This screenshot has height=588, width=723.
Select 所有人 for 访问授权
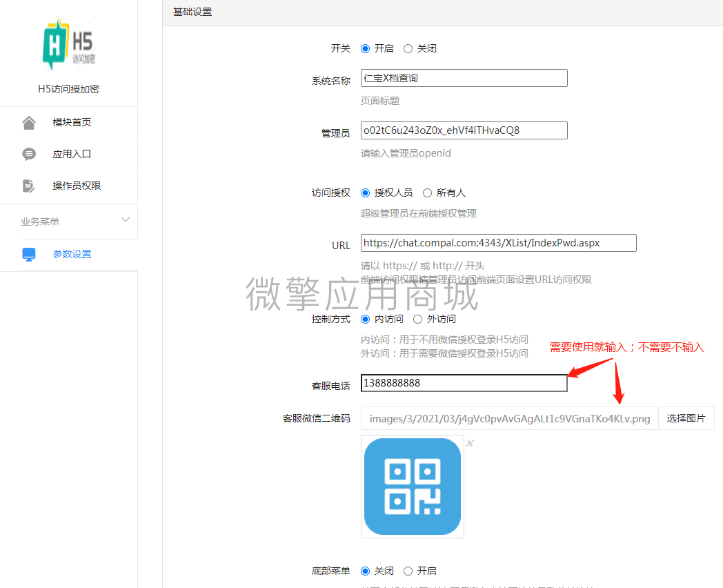[428, 193]
